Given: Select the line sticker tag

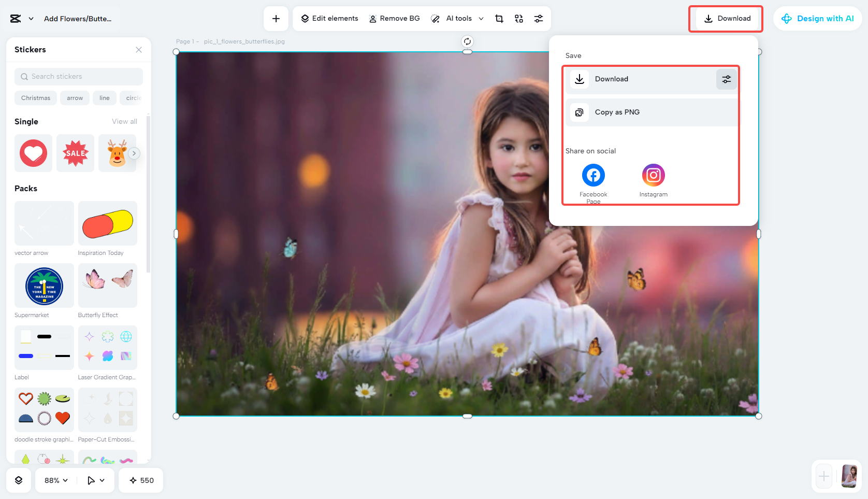Looking at the screenshot, I should pos(105,98).
